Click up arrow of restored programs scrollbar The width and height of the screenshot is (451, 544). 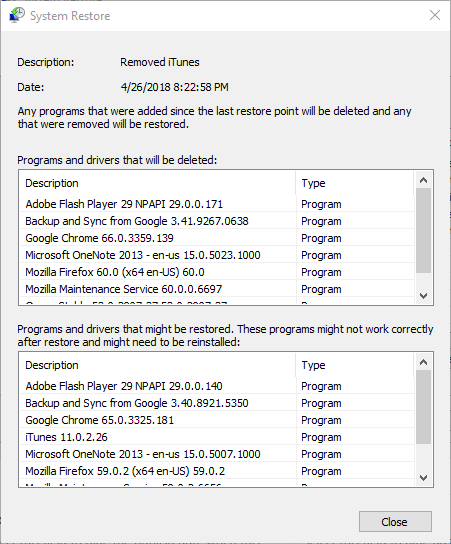point(423,362)
